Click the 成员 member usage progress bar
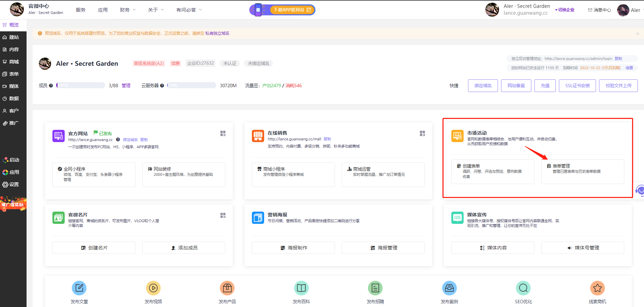This screenshot has height=307, width=644. (81, 86)
